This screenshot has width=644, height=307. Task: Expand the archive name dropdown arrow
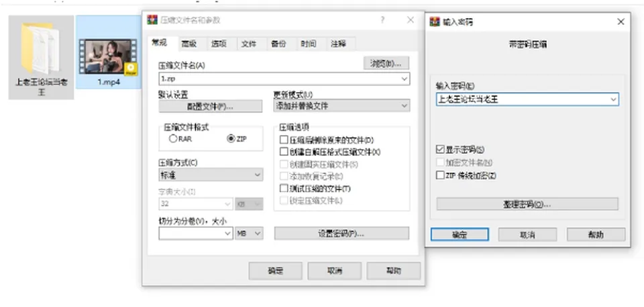click(405, 79)
